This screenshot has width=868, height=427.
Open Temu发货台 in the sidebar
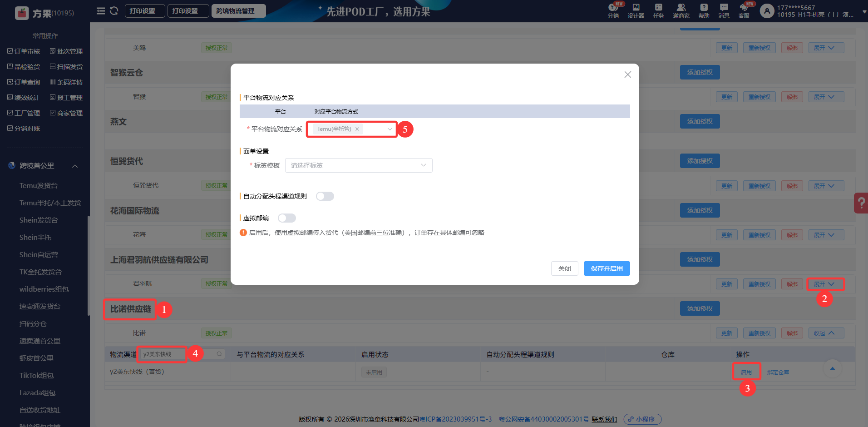coord(39,185)
